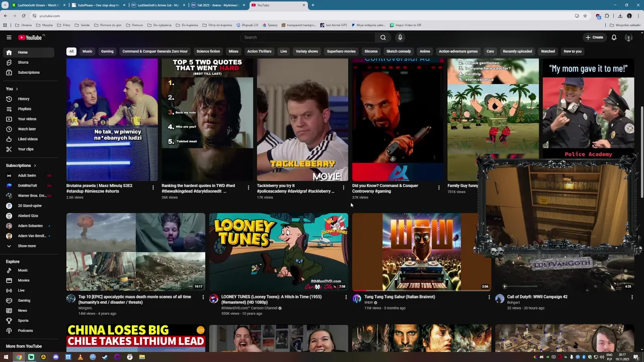Image resolution: width=644 pixels, height=362 pixels.
Task: Open the account avatar menu
Action: 628,37
